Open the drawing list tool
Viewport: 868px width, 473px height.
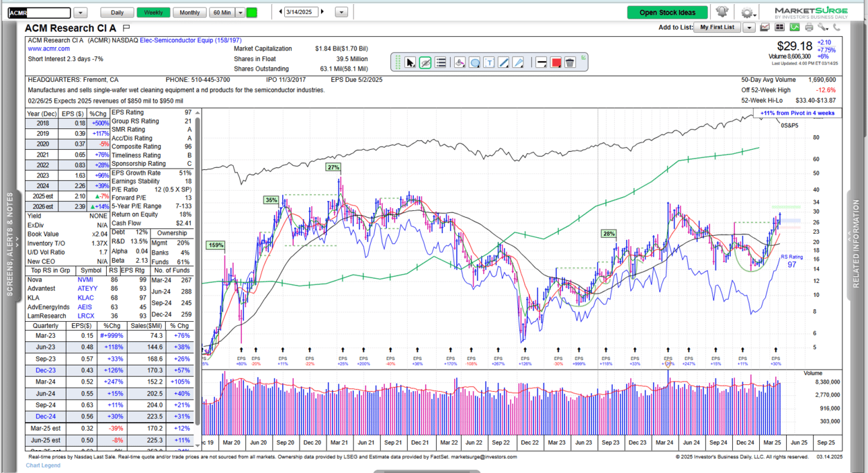(441, 62)
